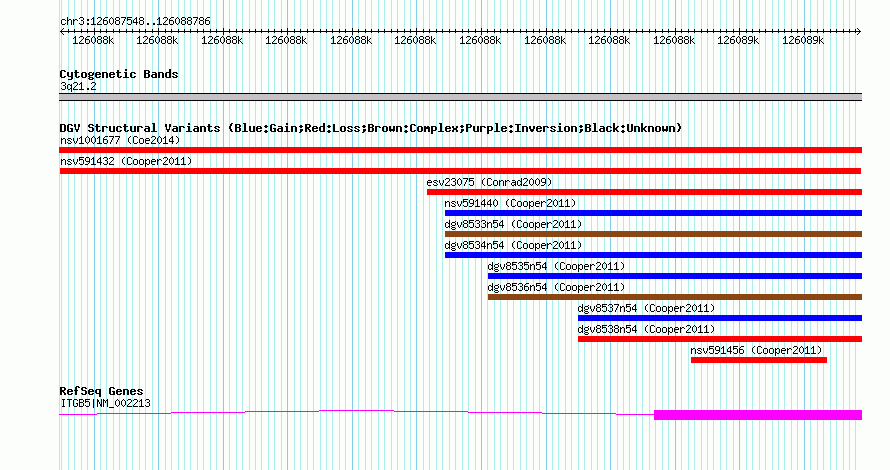Click the 3q21.2 band label
The width and height of the screenshot is (890, 470).
coord(78,86)
